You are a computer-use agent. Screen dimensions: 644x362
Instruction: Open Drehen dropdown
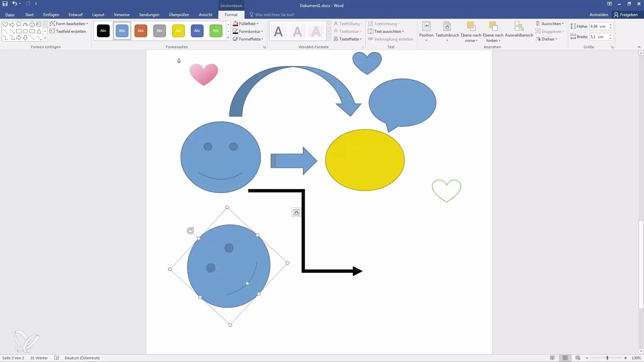pyautogui.click(x=546, y=39)
